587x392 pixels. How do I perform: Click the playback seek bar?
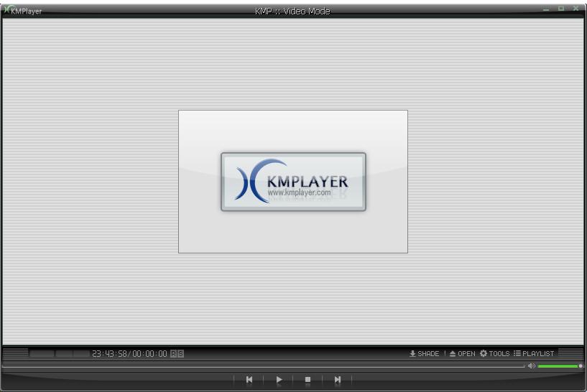pyautogui.click(x=263, y=366)
